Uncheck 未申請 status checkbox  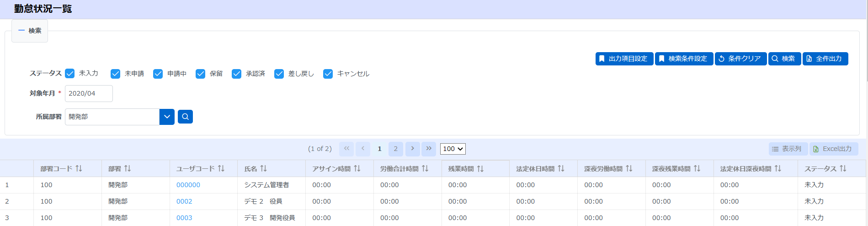115,74
